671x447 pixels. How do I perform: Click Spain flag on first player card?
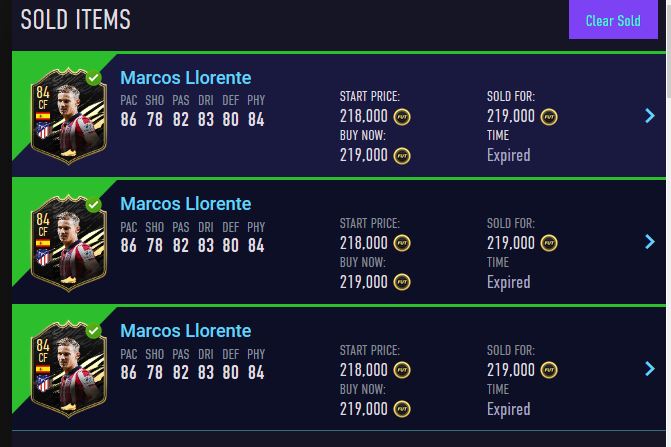(43, 116)
